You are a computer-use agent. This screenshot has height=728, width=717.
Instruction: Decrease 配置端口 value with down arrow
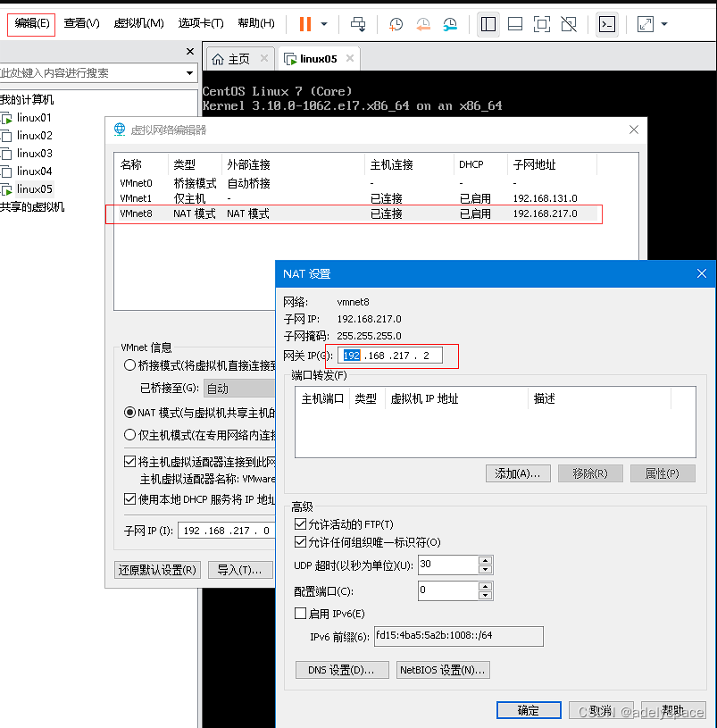tap(485, 596)
